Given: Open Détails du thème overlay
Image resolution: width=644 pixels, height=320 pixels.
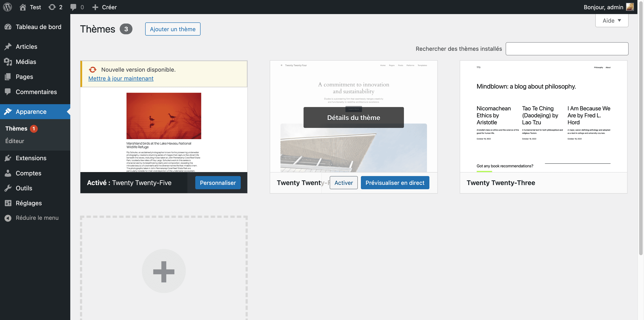Looking at the screenshot, I should pyautogui.click(x=353, y=118).
